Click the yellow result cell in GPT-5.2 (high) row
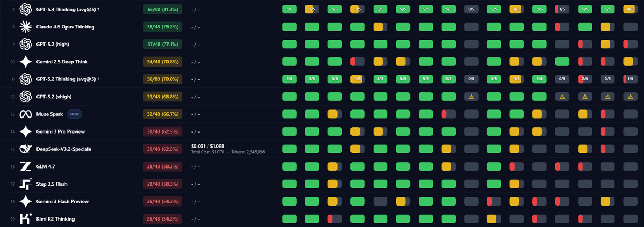 click(x=608, y=44)
